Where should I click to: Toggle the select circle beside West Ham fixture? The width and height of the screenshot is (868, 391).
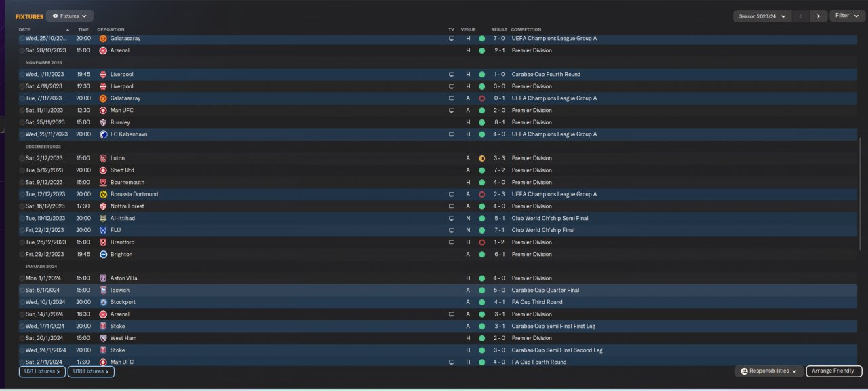coord(22,338)
